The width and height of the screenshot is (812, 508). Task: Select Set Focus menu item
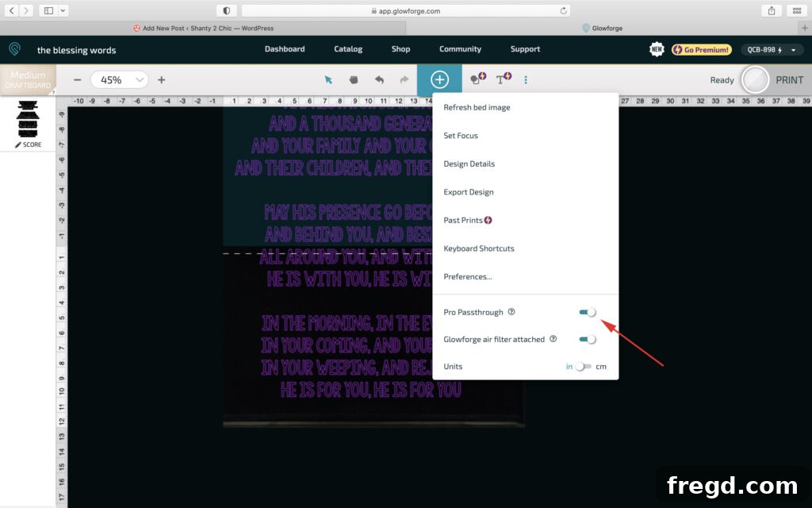click(461, 135)
